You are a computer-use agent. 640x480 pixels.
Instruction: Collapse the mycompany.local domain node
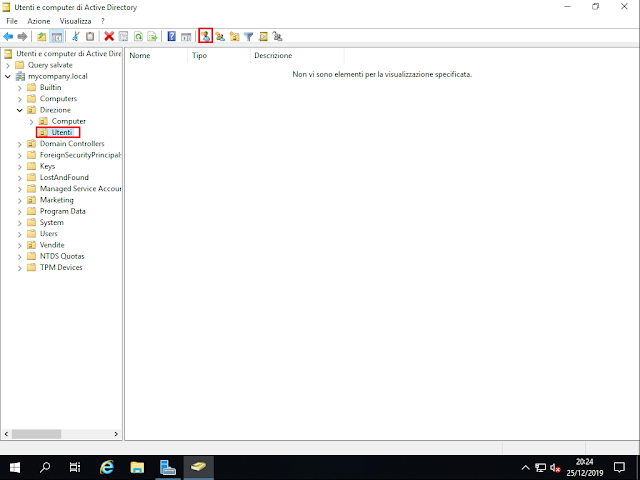click(x=8, y=76)
